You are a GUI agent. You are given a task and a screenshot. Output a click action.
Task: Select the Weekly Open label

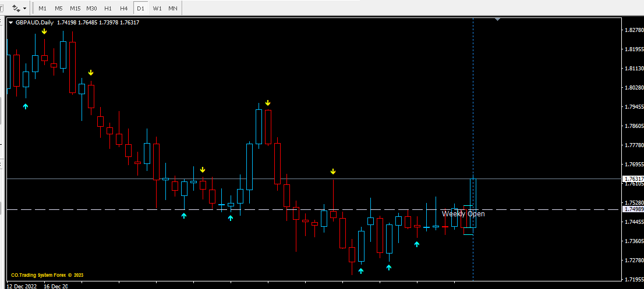coord(463,213)
